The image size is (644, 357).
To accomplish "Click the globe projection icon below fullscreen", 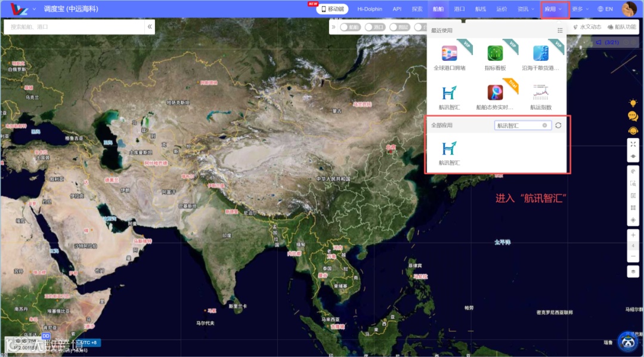I will coord(633,156).
